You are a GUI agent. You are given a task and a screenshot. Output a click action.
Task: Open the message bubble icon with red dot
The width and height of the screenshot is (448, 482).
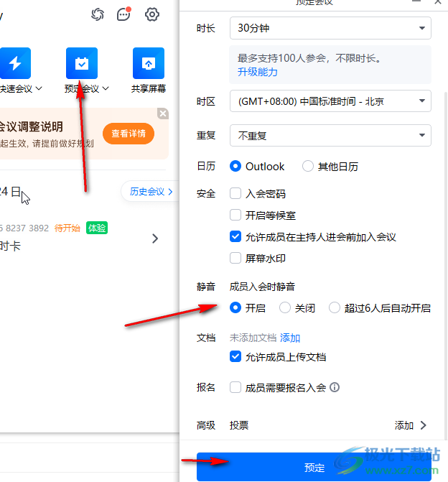[x=124, y=14]
